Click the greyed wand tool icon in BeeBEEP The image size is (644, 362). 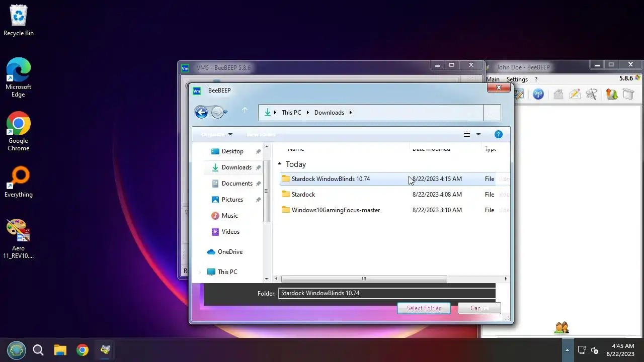592,94
